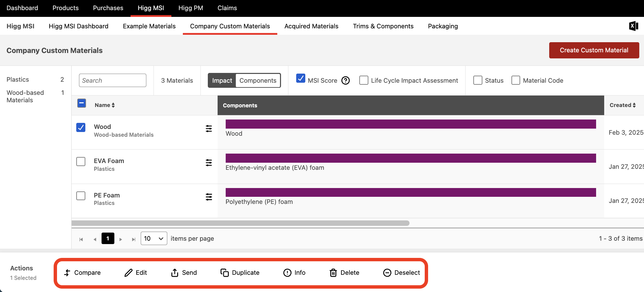
Task: Open the Higg MSI top menu
Action: click(151, 8)
